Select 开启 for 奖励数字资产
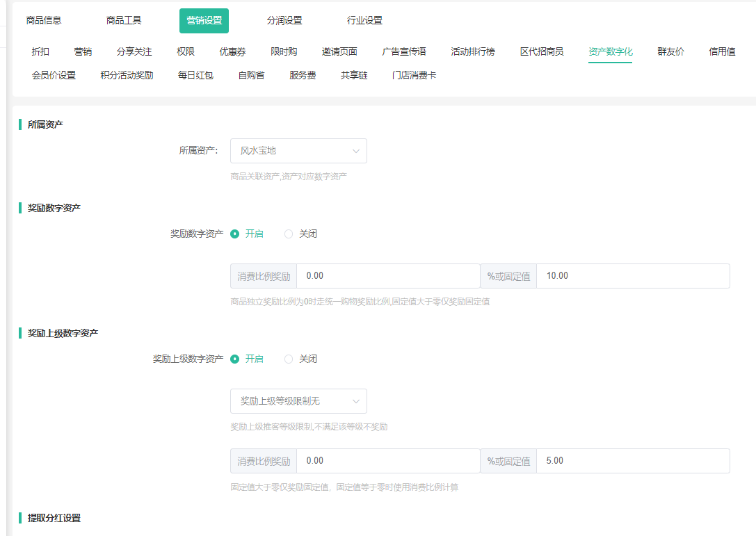 pyautogui.click(x=235, y=234)
